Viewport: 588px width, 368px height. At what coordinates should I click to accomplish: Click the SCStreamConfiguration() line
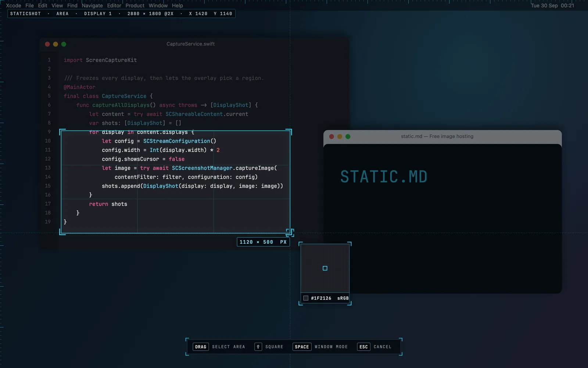[x=159, y=141]
